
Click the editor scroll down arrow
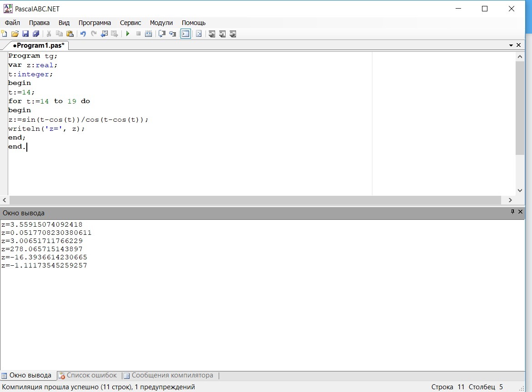coord(520,190)
